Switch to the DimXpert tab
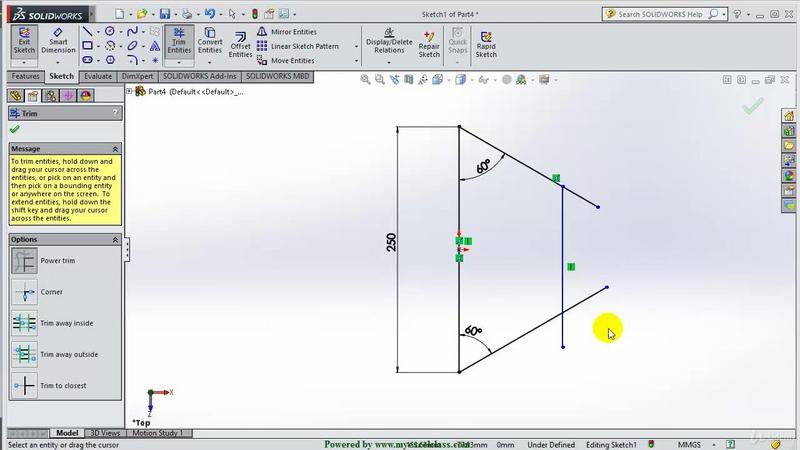Image resolution: width=800 pixels, height=450 pixels. point(137,77)
